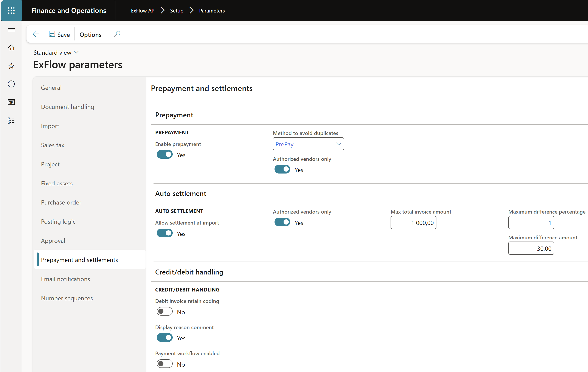Open the Sales tax tab

(x=90, y=145)
